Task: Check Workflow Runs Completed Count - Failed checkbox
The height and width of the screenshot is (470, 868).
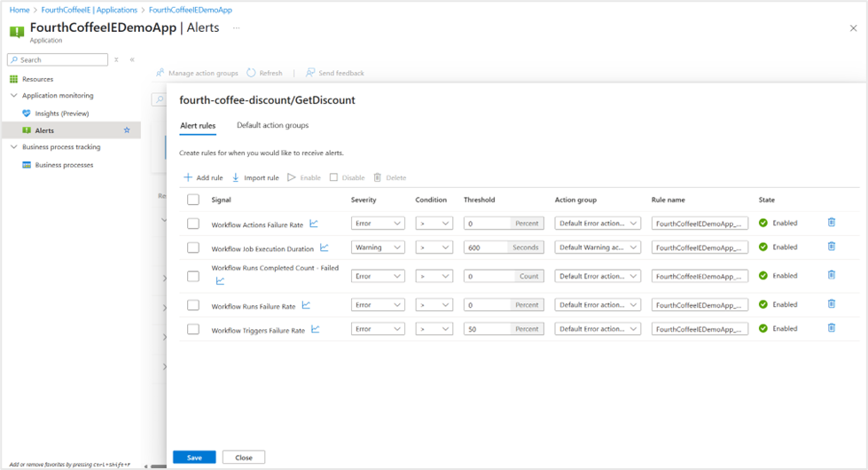Action: pos(193,276)
